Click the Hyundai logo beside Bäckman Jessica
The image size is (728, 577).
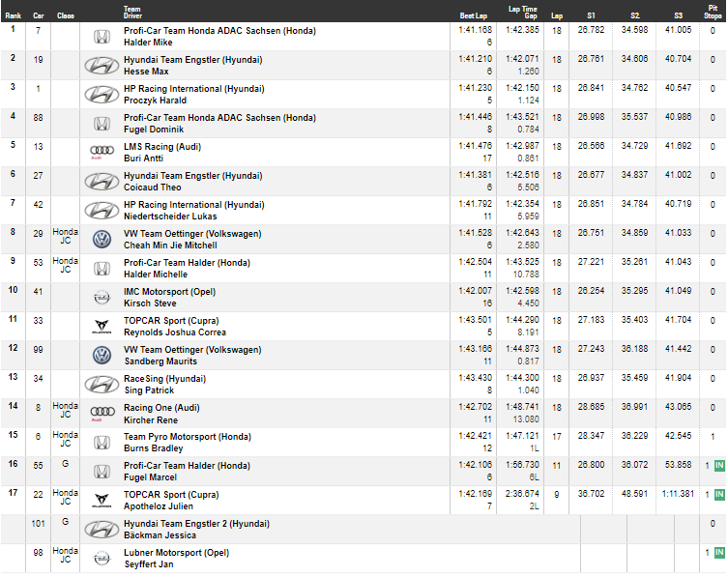[x=102, y=530]
